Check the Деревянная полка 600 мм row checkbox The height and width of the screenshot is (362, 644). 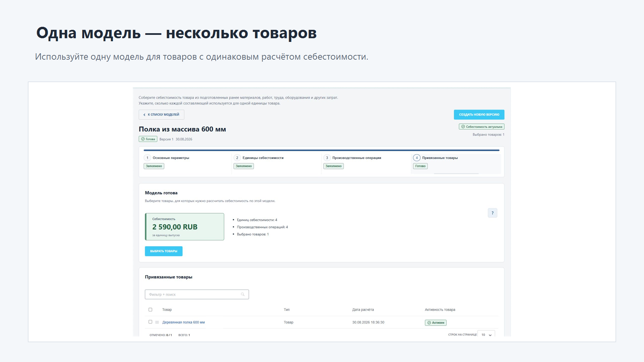tap(150, 322)
